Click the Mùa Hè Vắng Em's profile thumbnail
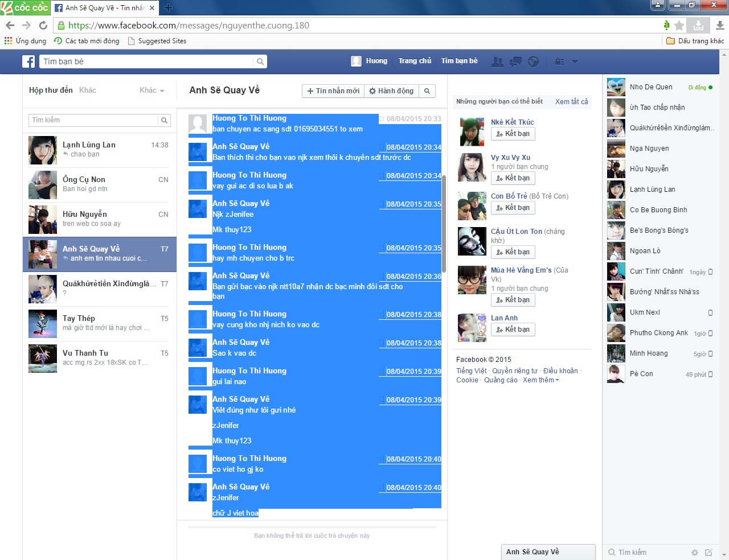 [x=472, y=280]
